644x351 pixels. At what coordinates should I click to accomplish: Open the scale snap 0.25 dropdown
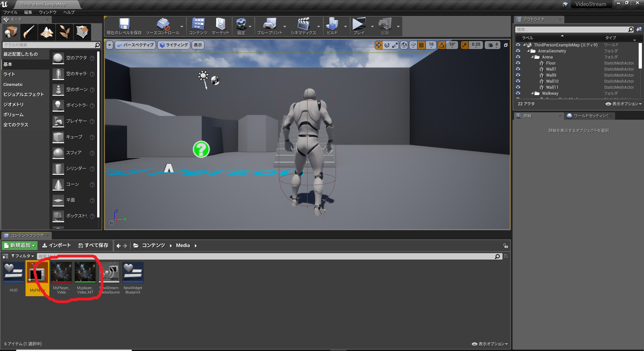[476, 45]
